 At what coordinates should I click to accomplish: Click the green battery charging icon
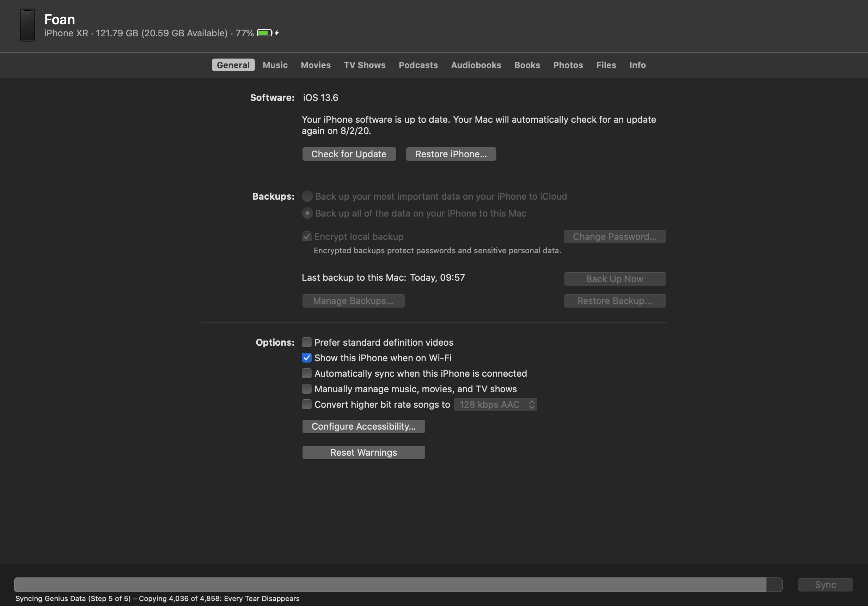coord(267,33)
